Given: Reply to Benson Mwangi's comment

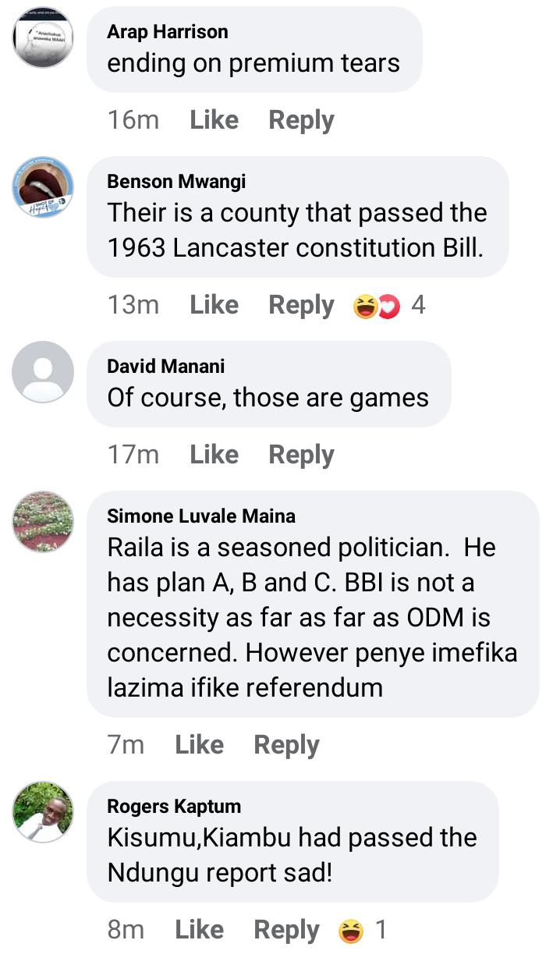Looking at the screenshot, I should tap(301, 306).
